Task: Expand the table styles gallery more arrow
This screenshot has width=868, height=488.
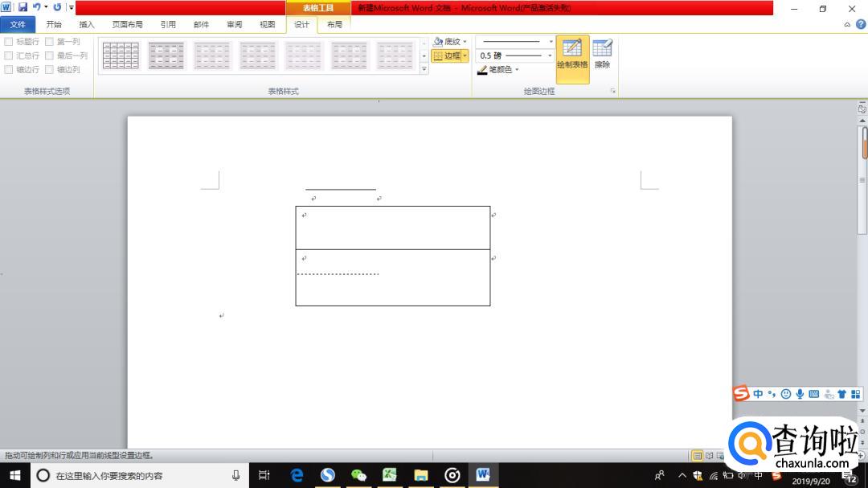Action: tap(424, 70)
